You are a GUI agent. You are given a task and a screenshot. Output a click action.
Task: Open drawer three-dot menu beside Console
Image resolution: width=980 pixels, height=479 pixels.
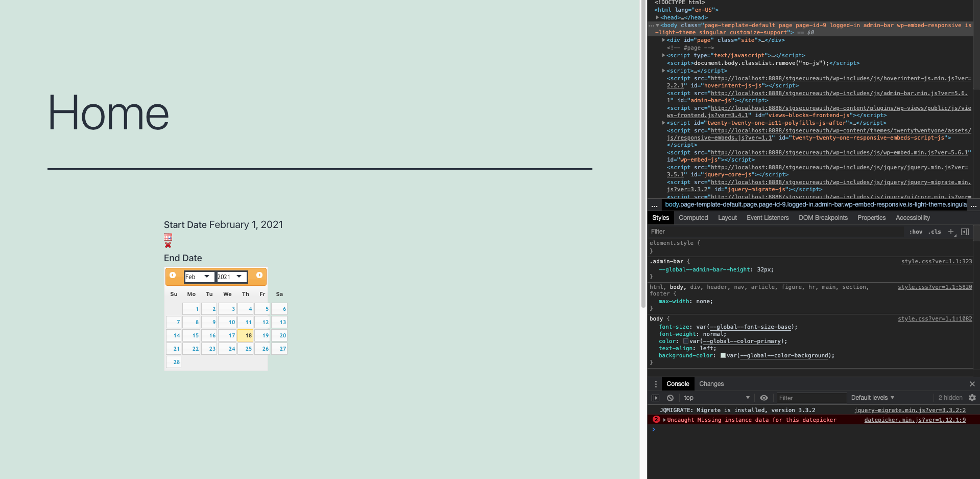[x=656, y=384]
